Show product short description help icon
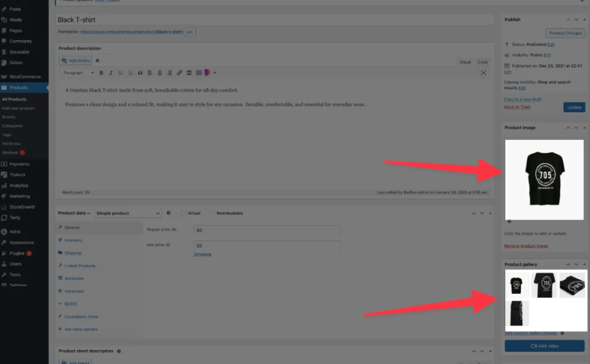This screenshot has width=590, height=364. click(x=119, y=351)
